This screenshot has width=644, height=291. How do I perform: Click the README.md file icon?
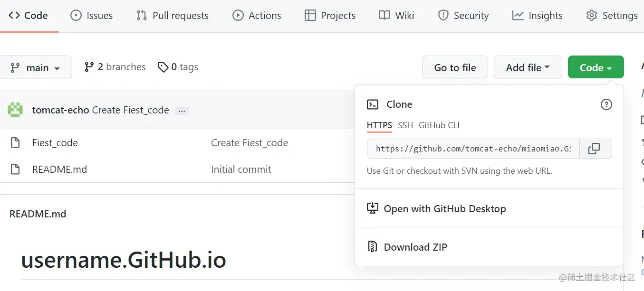pos(15,169)
